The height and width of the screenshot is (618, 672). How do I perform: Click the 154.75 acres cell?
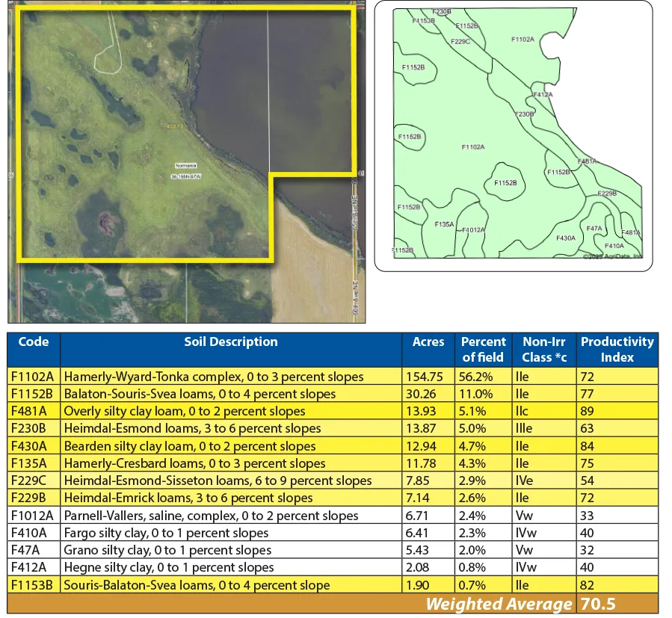pos(427,377)
